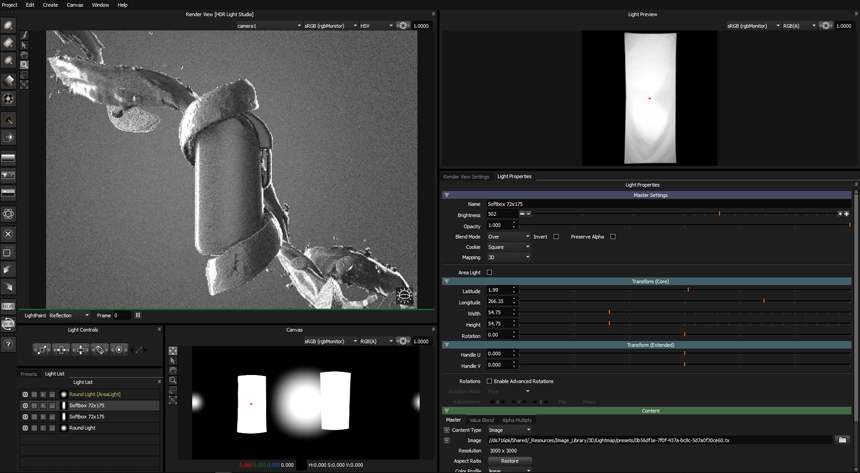Select the zoom magnifier in Render View
860x473 pixels.
point(24,65)
